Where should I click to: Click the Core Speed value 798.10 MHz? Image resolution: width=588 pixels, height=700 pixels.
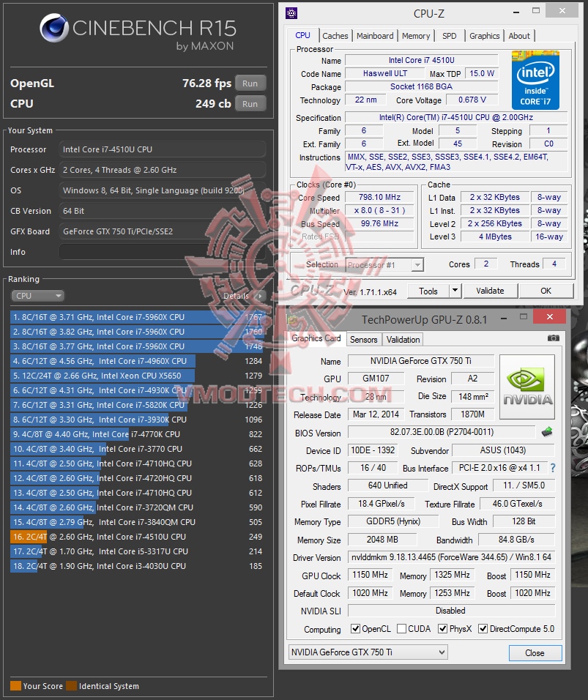[x=379, y=197]
